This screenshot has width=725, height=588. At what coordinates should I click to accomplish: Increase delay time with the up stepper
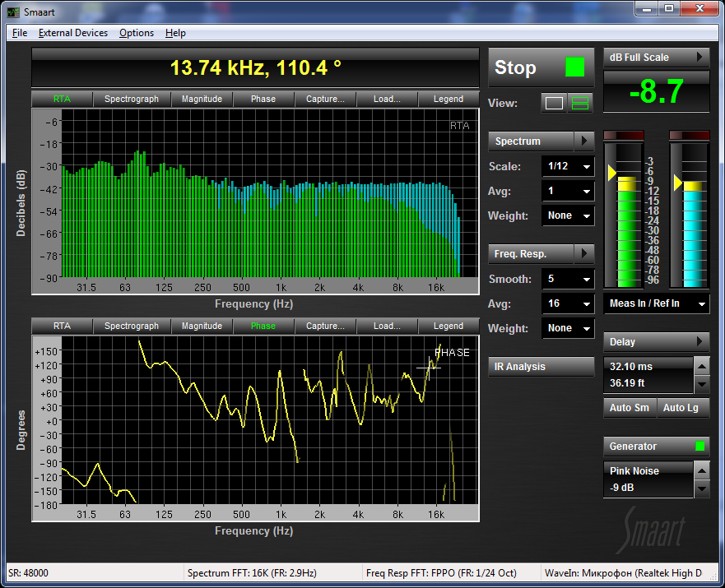point(701,366)
